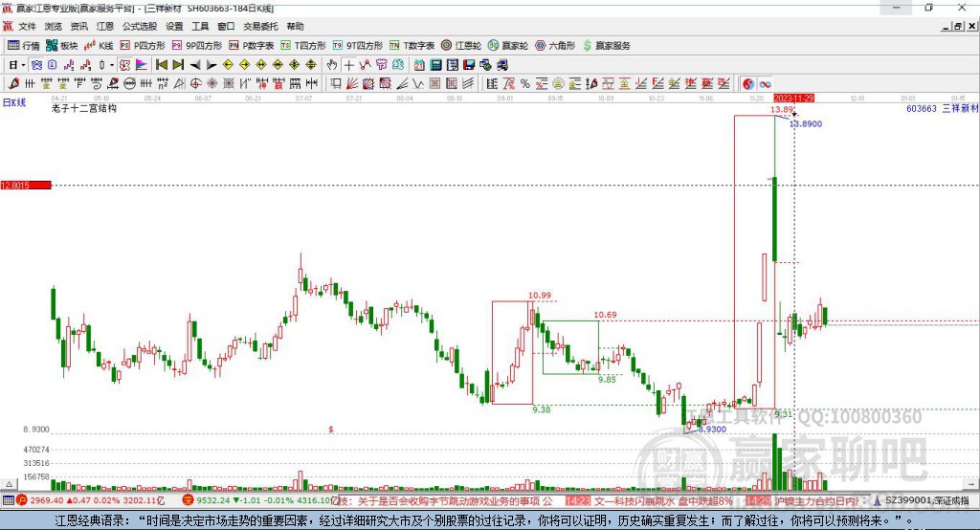Toggle the rights adjustment 权 icon
980x530 pixels.
pos(124,65)
